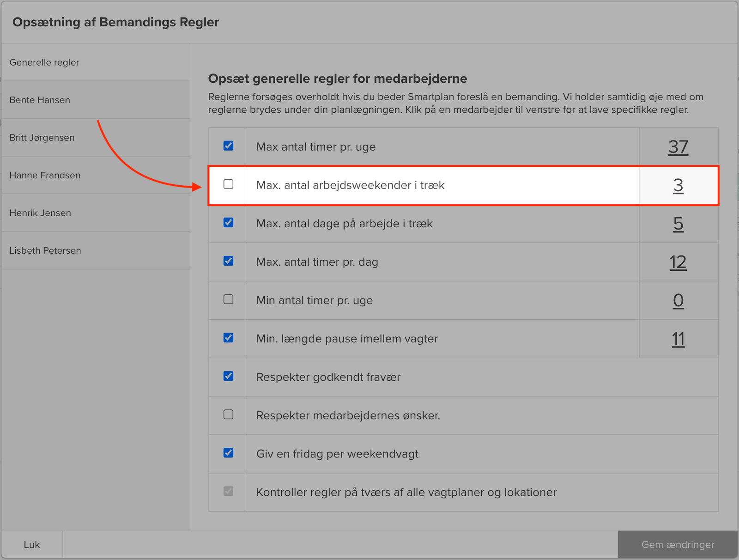
Task: Select Britt Jørgensen in the employee list
Action: pyautogui.click(x=42, y=138)
